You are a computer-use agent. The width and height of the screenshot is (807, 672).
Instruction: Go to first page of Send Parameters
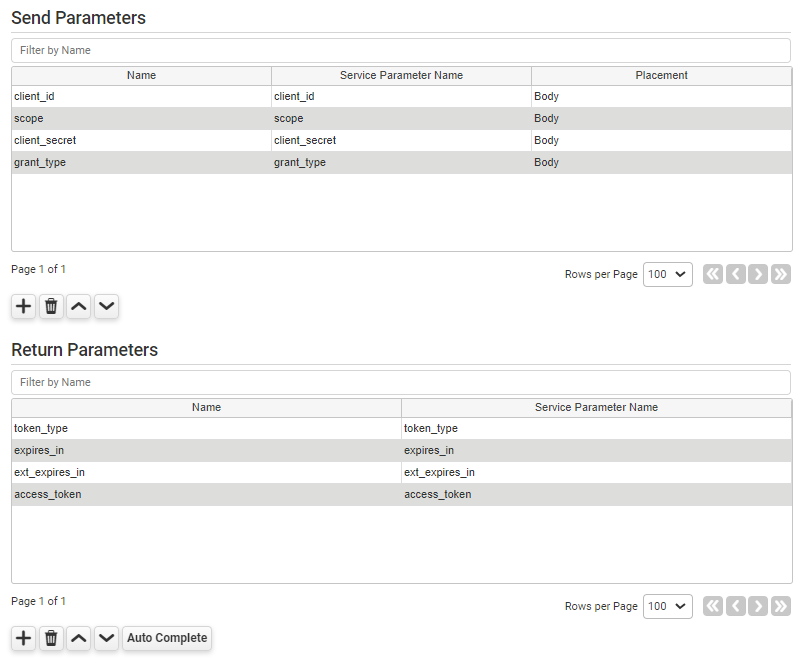coord(713,274)
